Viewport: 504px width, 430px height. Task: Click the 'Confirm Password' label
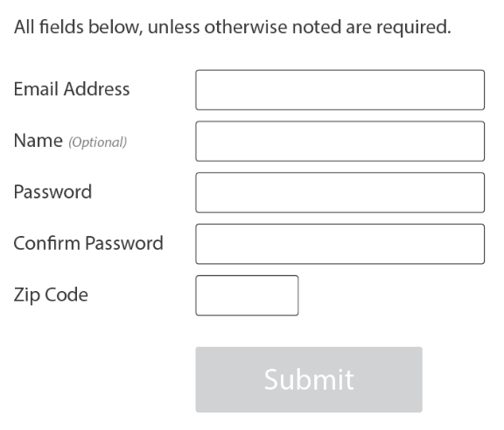click(x=88, y=243)
